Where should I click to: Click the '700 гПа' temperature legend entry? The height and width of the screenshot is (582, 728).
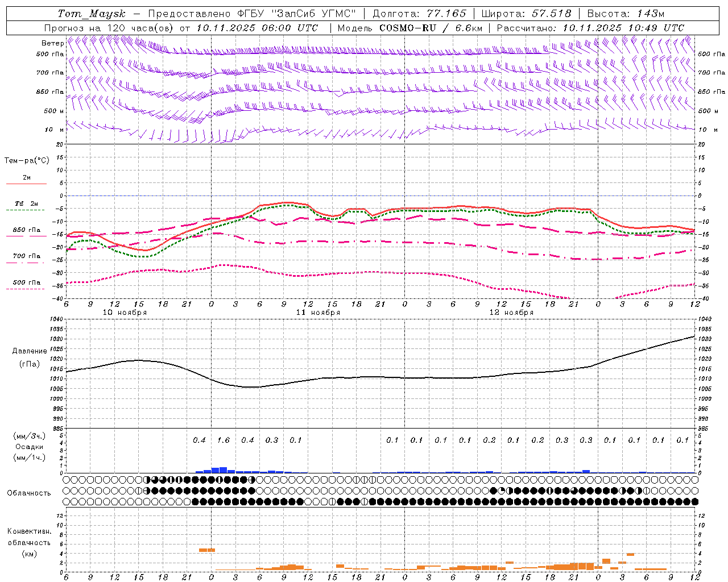27,256
